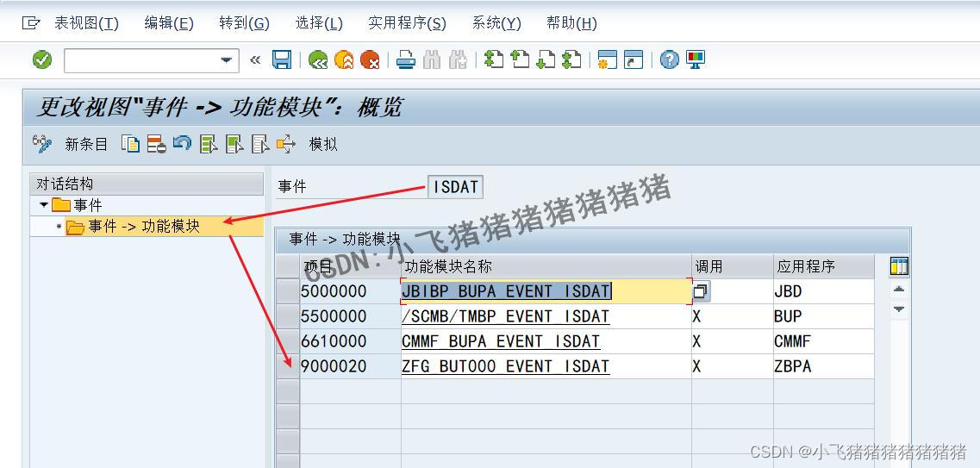Click the table scroll down arrow
The height and width of the screenshot is (468, 980).
click(x=899, y=309)
